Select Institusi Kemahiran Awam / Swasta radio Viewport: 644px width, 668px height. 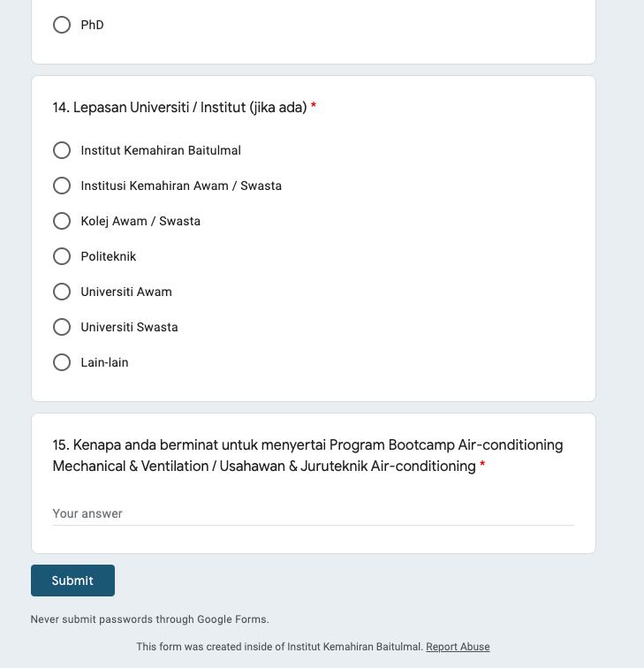pyautogui.click(x=62, y=186)
